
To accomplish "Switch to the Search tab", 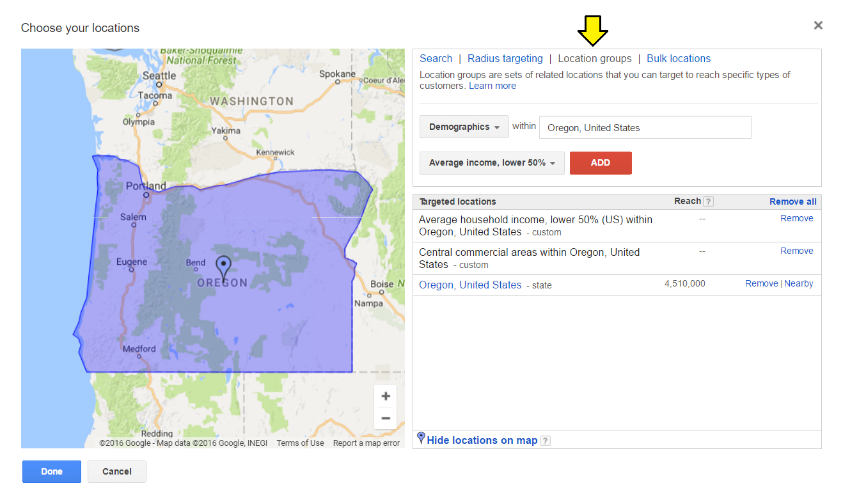I will [436, 58].
